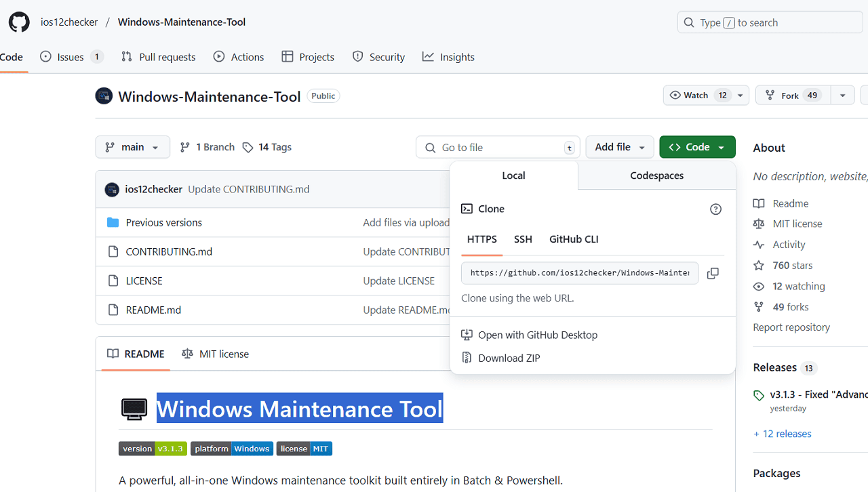Viewport: 868px width, 492px height.
Task: Select the HTTPS clone option
Action: [x=482, y=239]
